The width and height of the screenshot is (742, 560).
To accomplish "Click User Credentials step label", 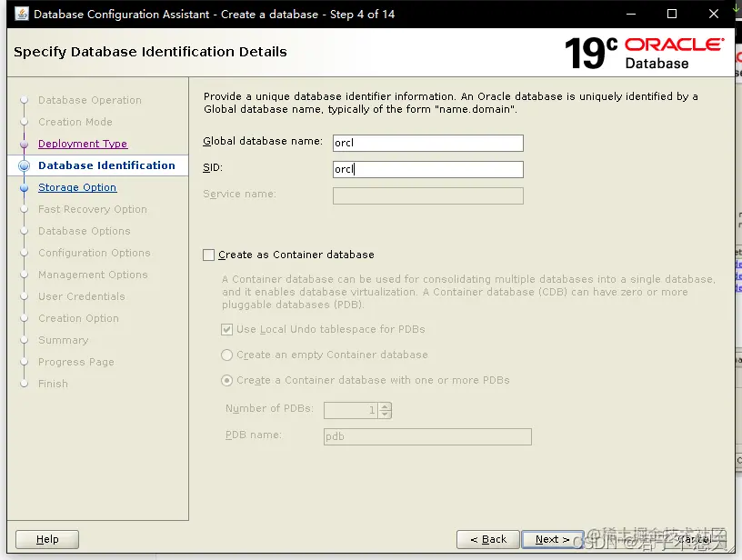I will click(82, 296).
